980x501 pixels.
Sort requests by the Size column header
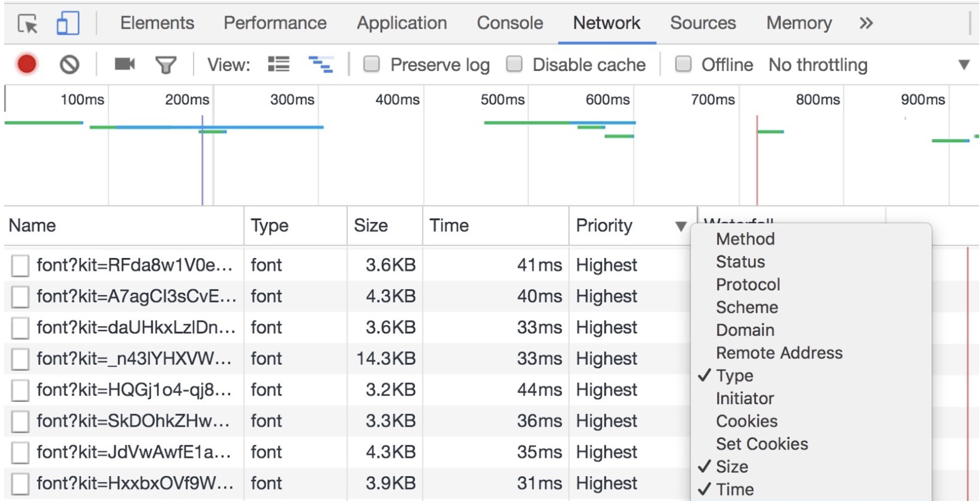pos(371,226)
